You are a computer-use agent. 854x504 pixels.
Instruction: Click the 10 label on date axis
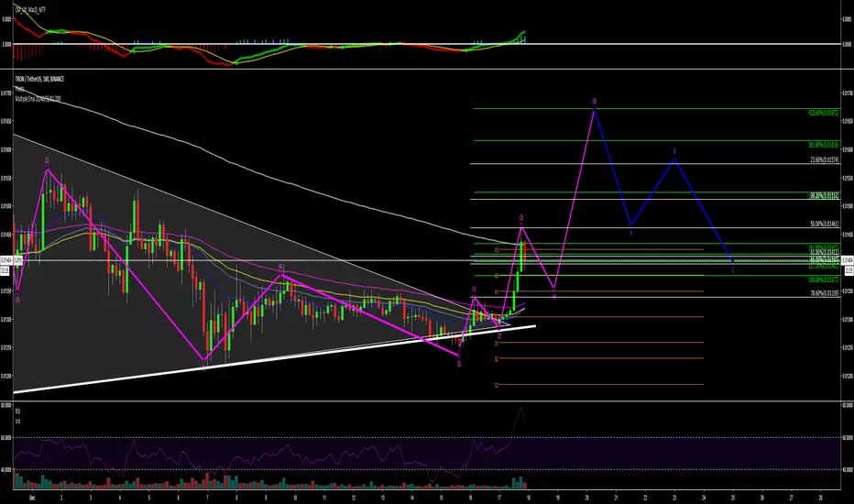click(295, 498)
